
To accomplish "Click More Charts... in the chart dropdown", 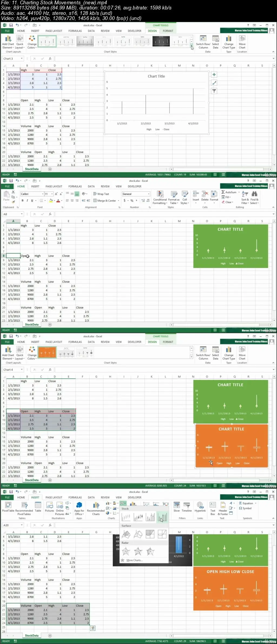I will coord(134,560).
